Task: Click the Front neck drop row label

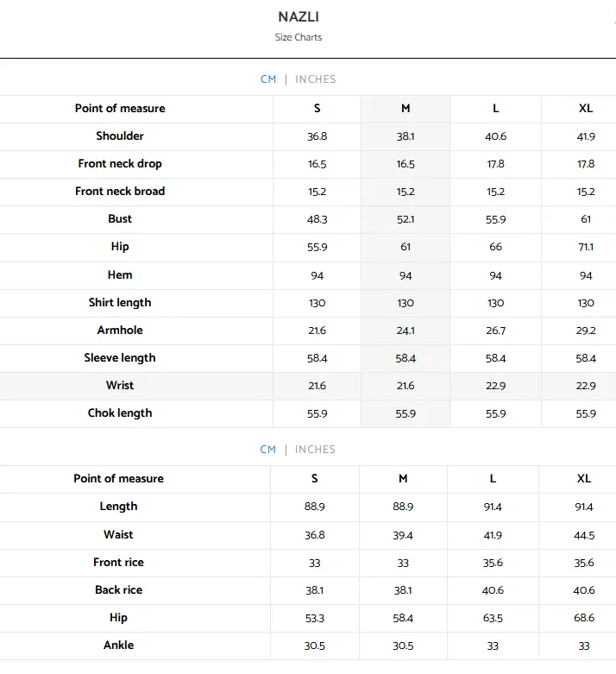Action: pos(120,164)
